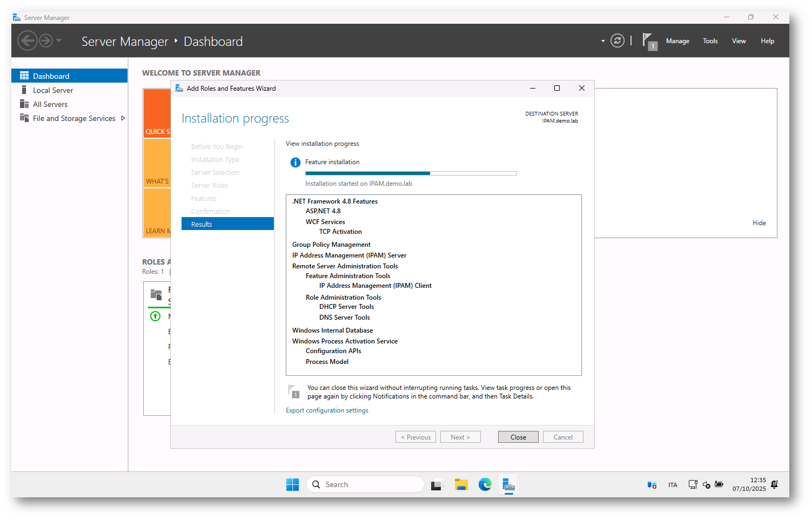Expand File and Storage Services arrow
The height and width of the screenshot is (520, 812).
(123, 118)
